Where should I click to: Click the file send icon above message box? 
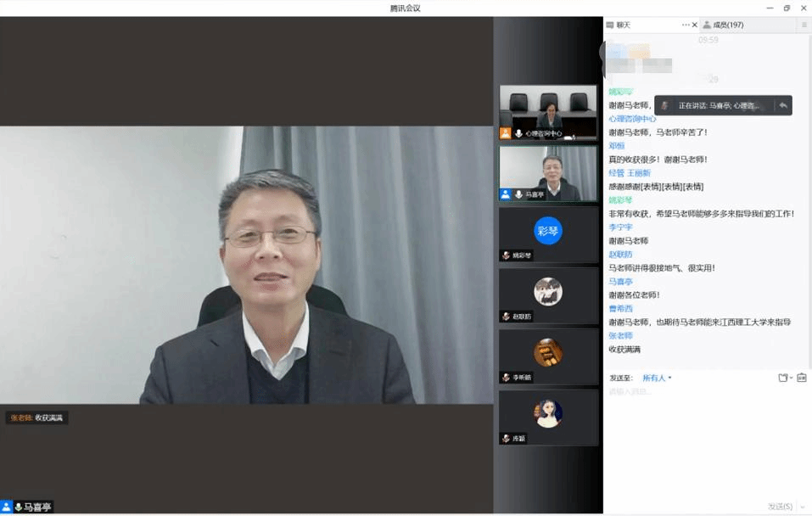(x=782, y=378)
